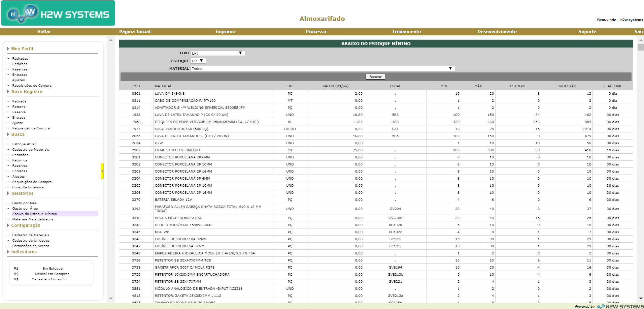Click the yellow sidebar collapse handle
Viewport: 644px width, 309px height.
(x=102, y=171)
